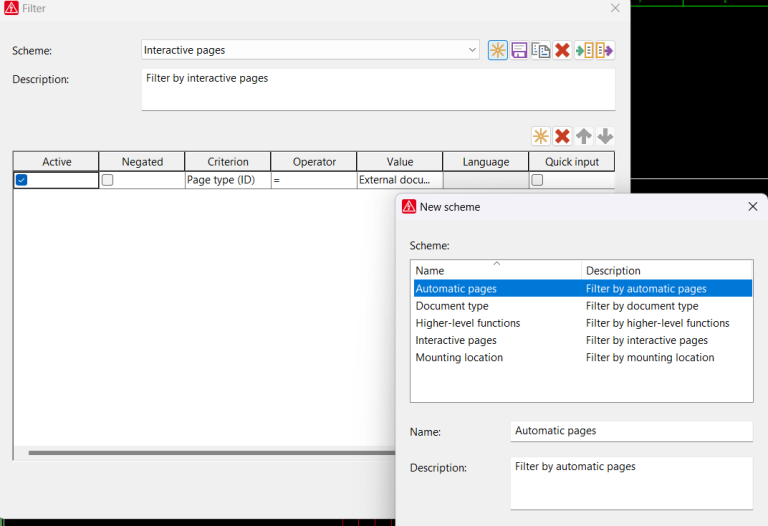Click the Value column header
Image resolution: width=768 pixels, height=526 pixels.
[400, 162]
